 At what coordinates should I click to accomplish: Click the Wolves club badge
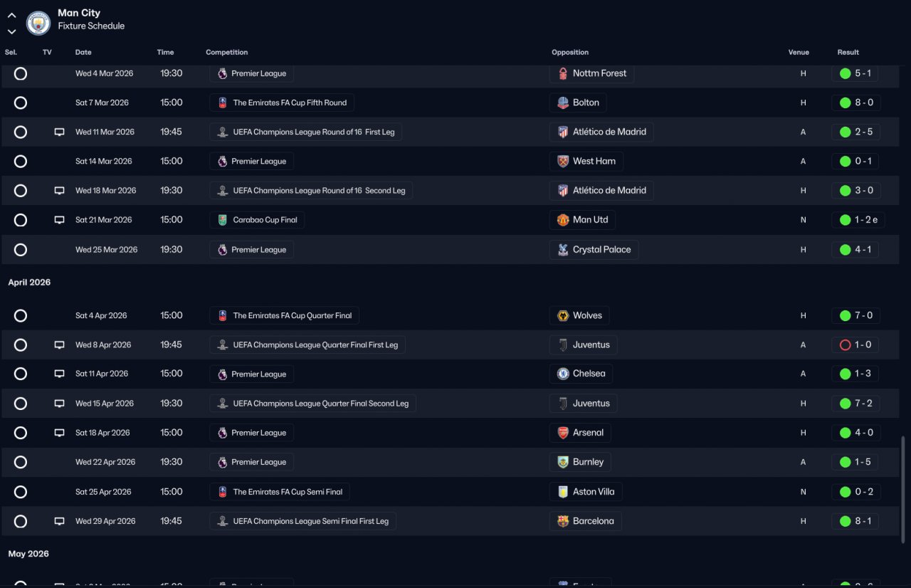[x=563, y=315]
